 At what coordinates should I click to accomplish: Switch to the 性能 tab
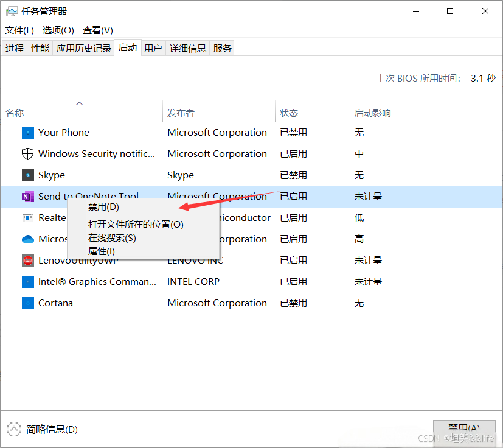point(40,49)
